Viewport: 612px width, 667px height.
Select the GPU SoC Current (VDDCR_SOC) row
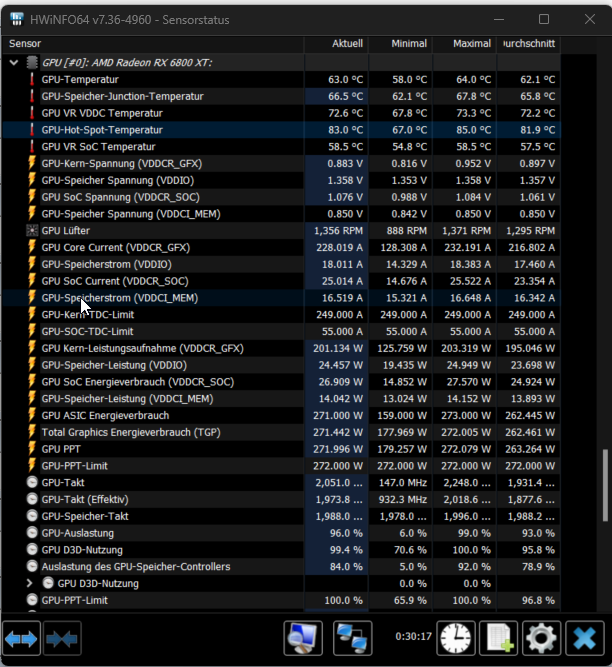[281, 281]
